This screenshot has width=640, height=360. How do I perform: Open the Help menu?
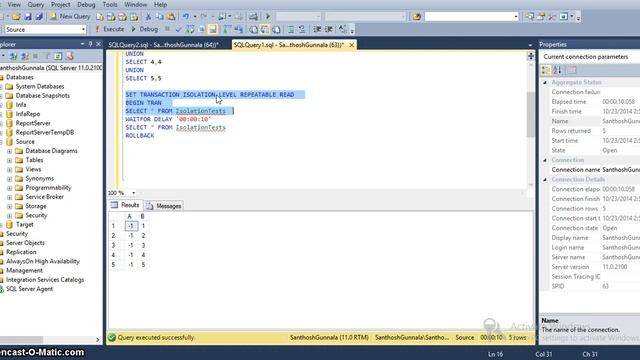(x=160, y=4)
